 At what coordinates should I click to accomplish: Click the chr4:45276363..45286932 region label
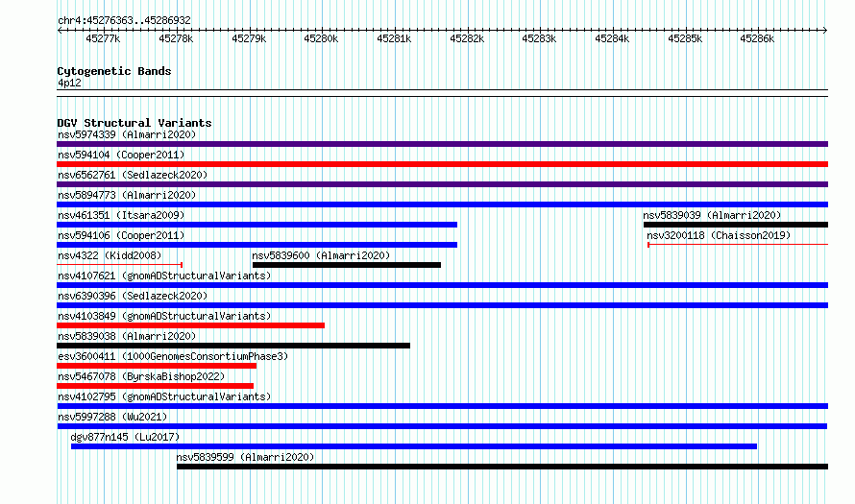[124, 21]
